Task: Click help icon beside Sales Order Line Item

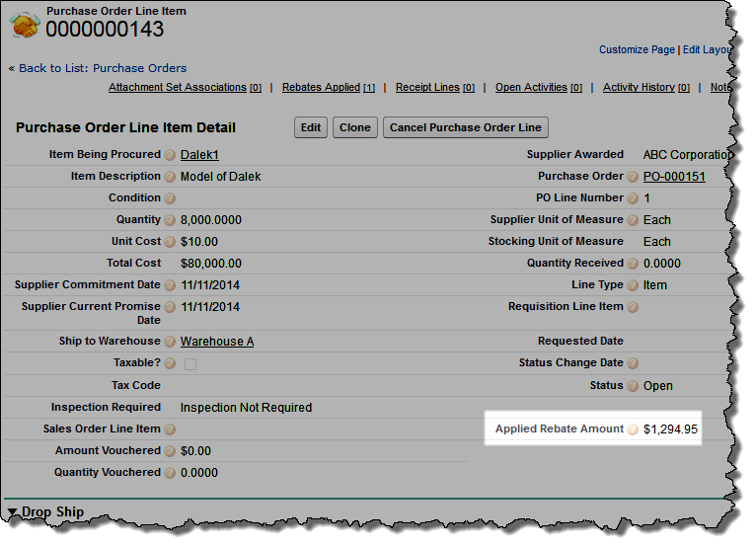Action: [170, 429]
